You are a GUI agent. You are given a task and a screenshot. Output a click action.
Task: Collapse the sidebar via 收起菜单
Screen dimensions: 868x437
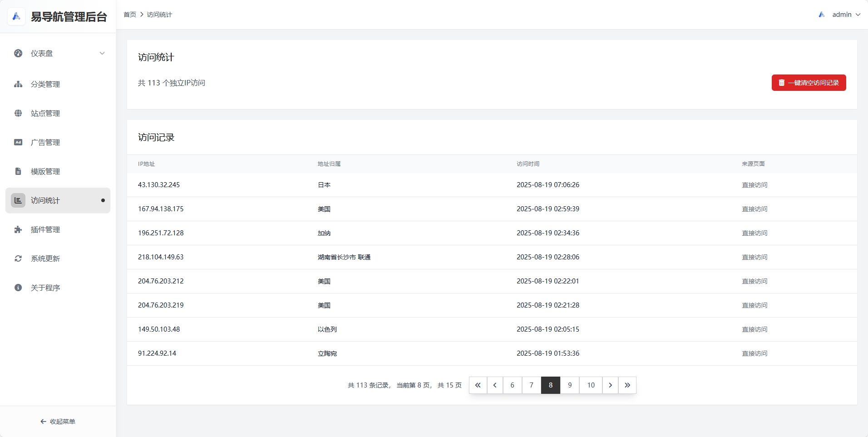pos(58,421)
